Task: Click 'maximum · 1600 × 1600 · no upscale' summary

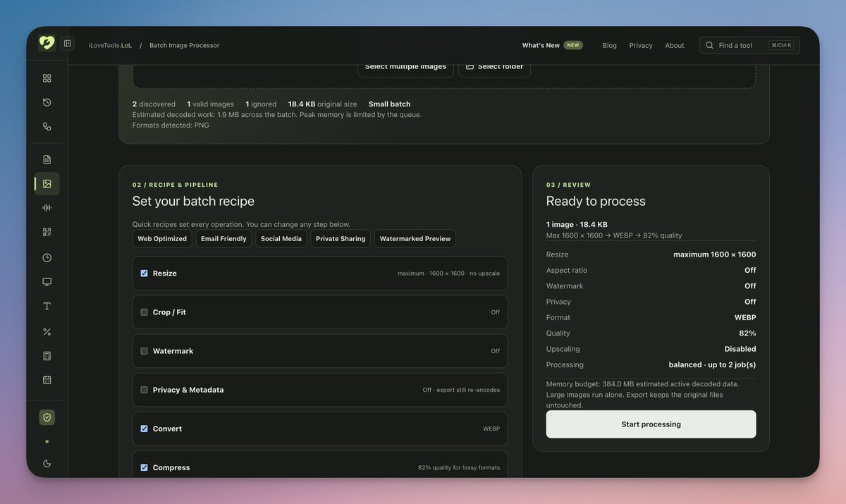Action: point(448,273)
